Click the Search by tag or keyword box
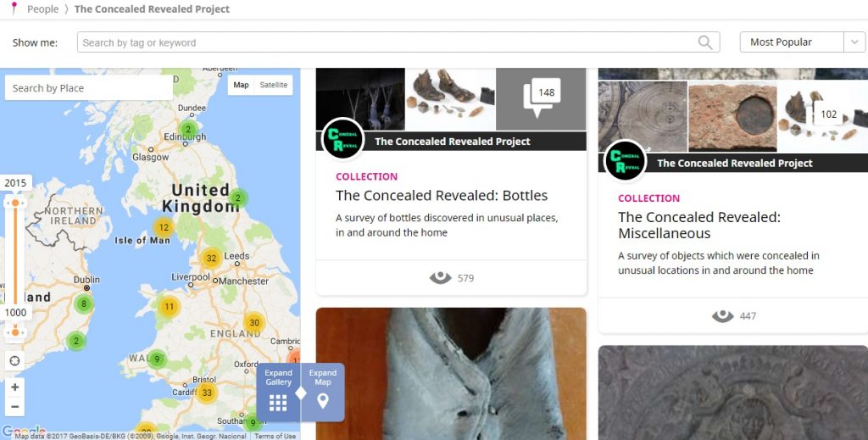This screenshot has width=868, height=440. click(x=398, y=42)
